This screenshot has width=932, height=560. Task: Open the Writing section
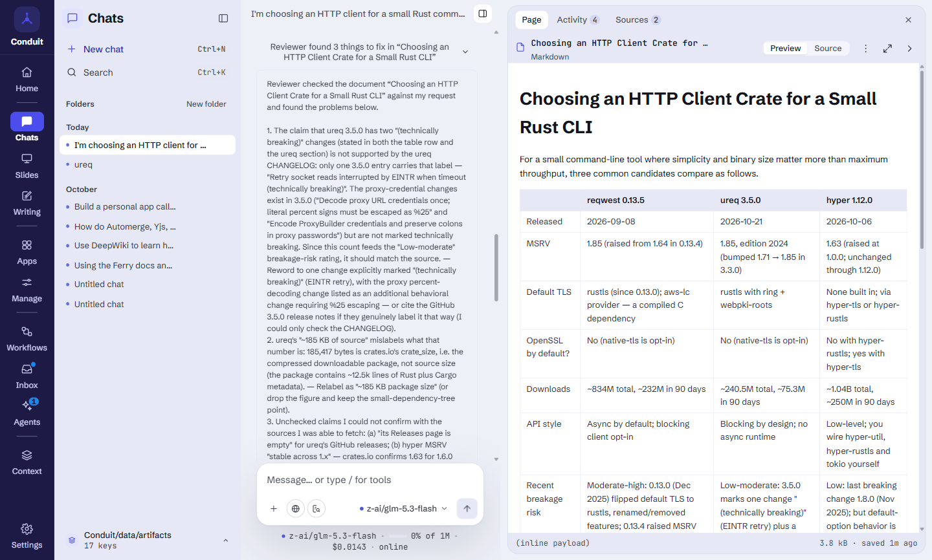pyautogui.click(x=27, y=203)
